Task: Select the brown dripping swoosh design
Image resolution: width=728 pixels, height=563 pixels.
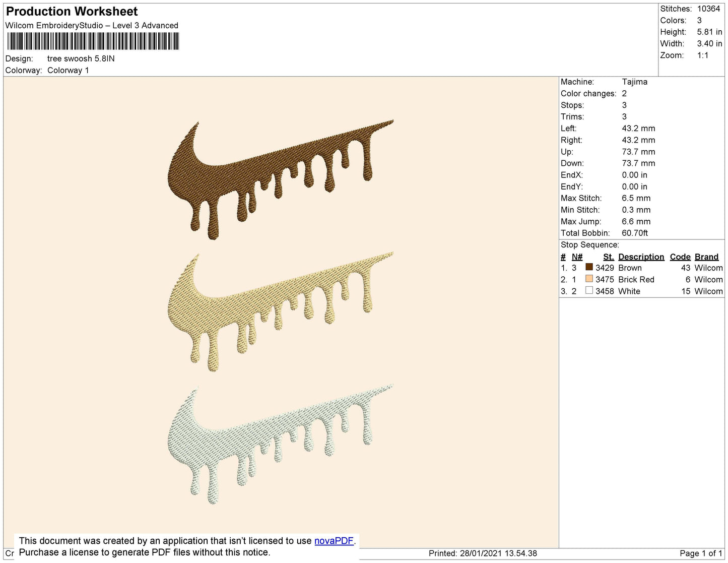Action: [280, 179]
